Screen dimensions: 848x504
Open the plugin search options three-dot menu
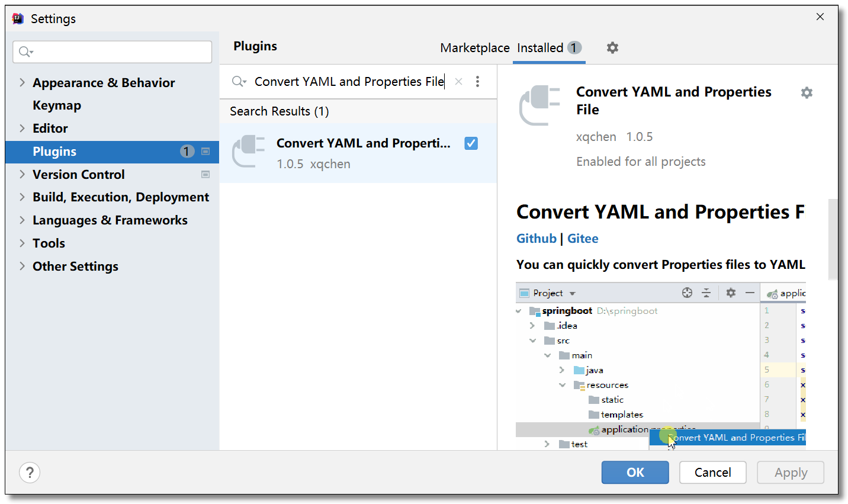click(477, 82)
